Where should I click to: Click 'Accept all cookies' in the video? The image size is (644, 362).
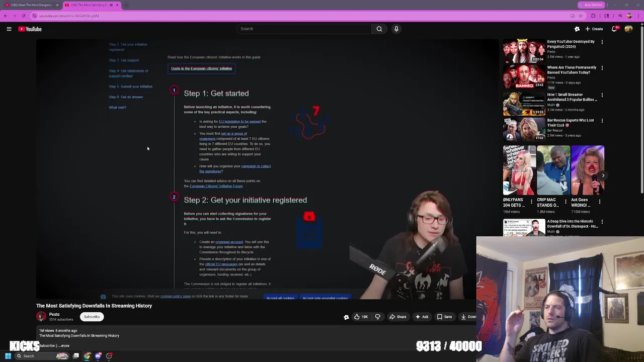click(x=280, y=298)
